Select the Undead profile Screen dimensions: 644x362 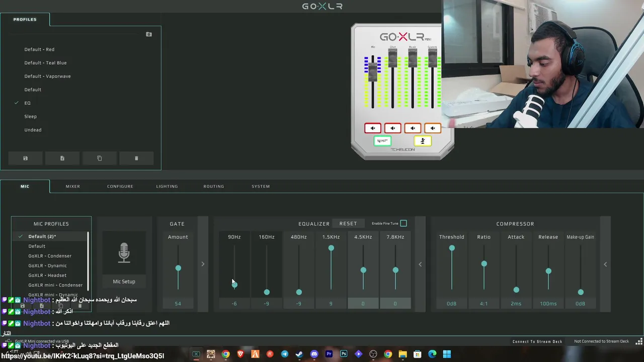33,130
